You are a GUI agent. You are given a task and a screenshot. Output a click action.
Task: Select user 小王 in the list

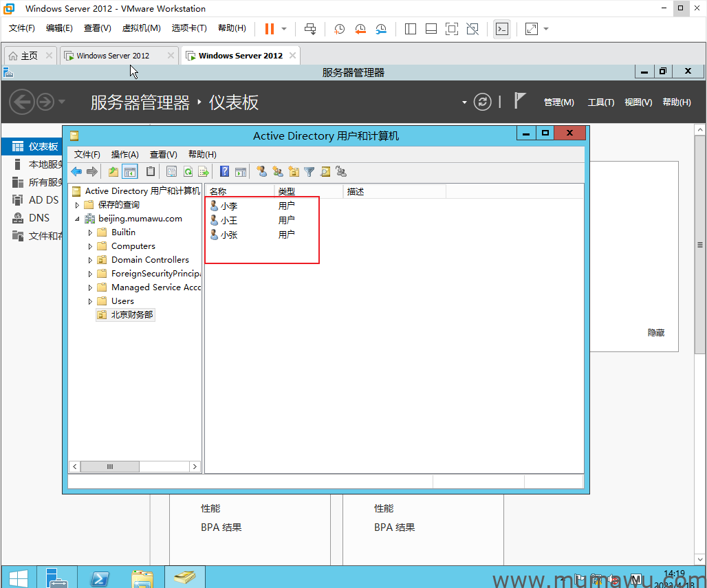click(228, 220)
